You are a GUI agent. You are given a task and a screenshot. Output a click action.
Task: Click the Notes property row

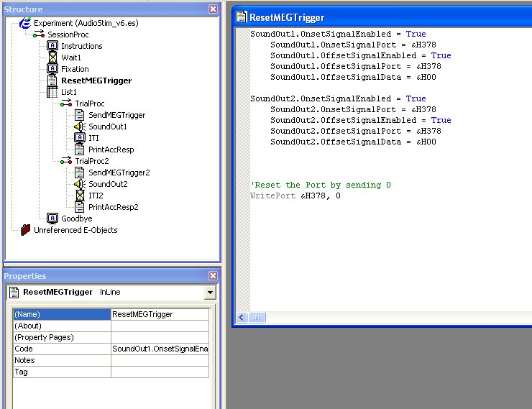(62, 360)
